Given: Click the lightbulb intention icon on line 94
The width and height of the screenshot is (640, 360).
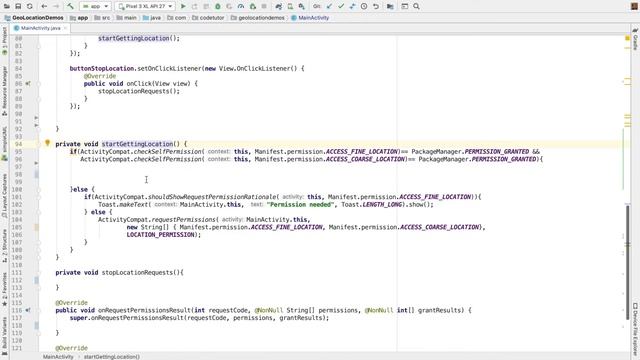Looking at the screenshot, I should coord(47,143).
